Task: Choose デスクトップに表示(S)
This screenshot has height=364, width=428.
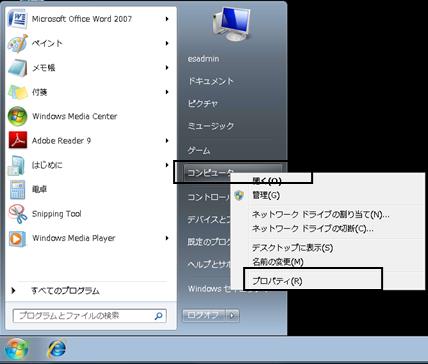Action: (292, 248)
